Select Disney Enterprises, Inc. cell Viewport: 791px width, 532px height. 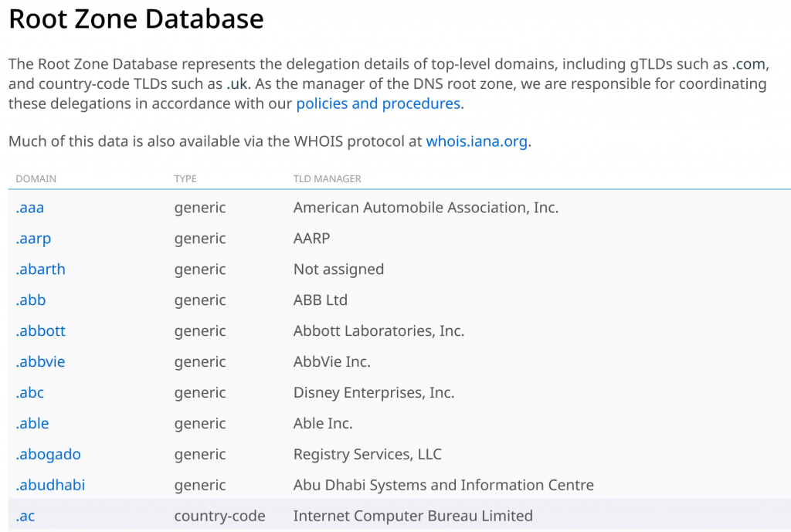point(374,393)
